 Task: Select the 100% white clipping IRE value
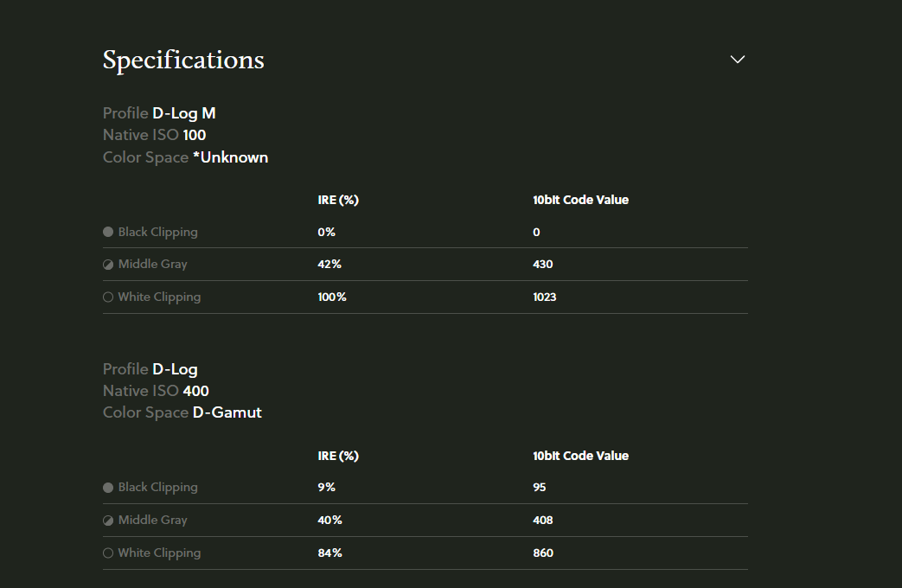click(332, 297)
